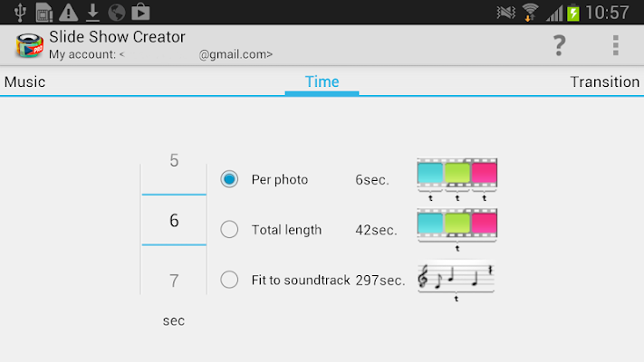Tap the Slide Show Creator app logo
This screenshot has height=362, width=644.
[29, 45]
